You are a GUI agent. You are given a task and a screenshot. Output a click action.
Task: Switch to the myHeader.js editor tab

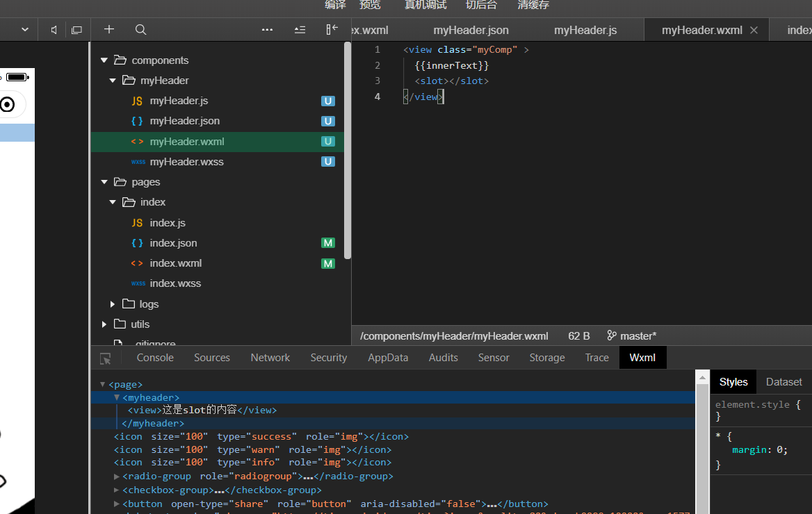coord(585,31)
